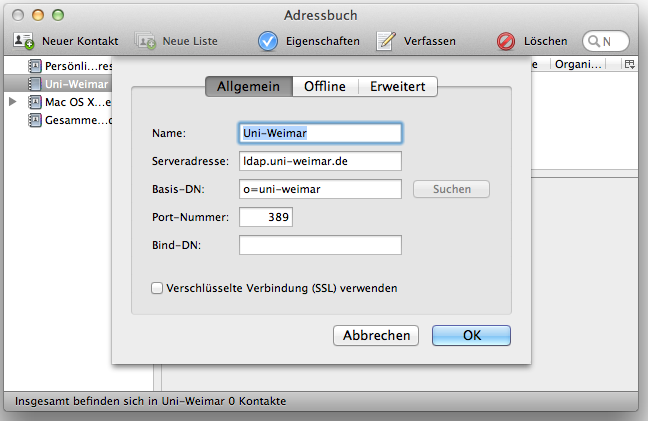Click the Adressbuch window title

[x=321, y=15]
